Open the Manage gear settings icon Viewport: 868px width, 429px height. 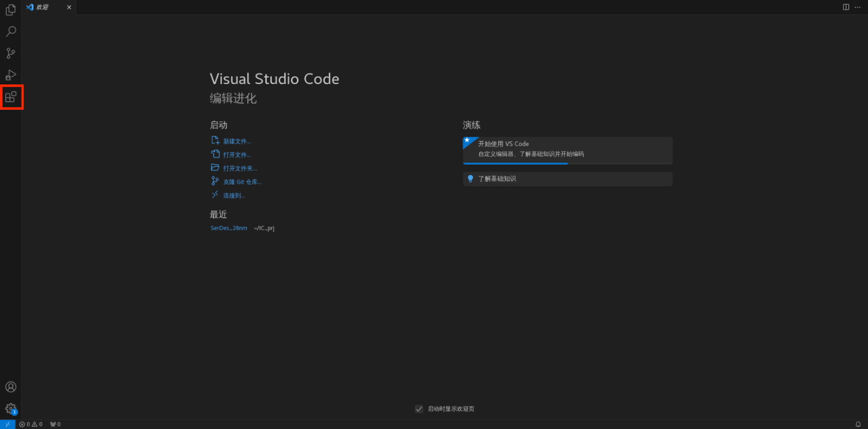point(11,409)
